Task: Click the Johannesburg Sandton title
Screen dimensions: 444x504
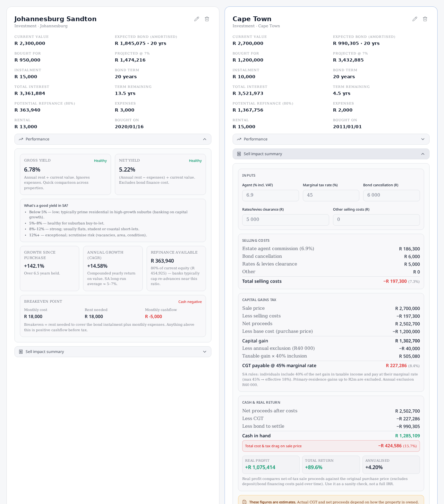Action: pyautogui.click(x=55, y=19)
